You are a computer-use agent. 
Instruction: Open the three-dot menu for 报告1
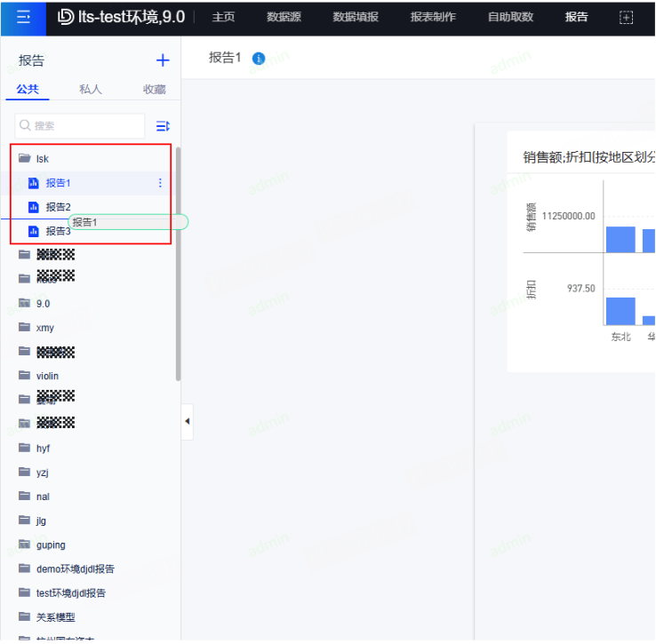click(160, 183)
